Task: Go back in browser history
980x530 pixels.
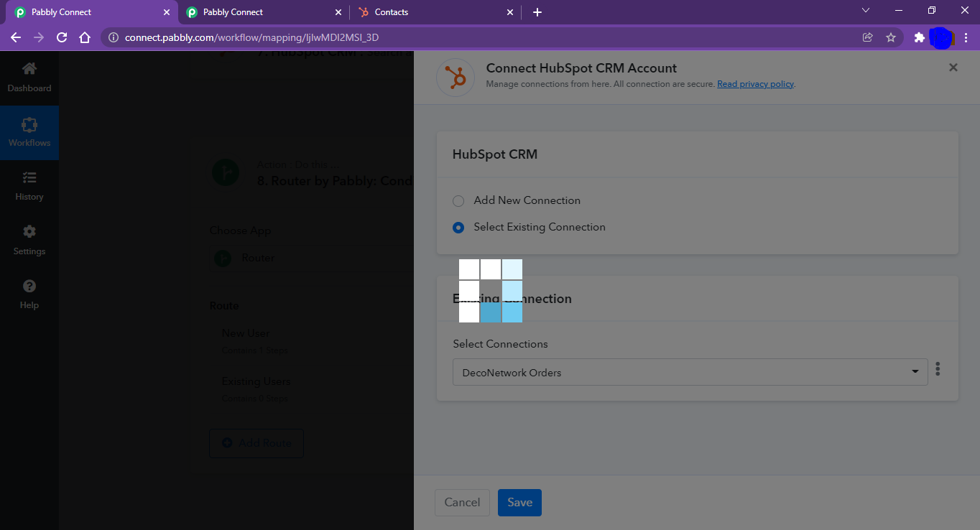Action: pos(16,37)
